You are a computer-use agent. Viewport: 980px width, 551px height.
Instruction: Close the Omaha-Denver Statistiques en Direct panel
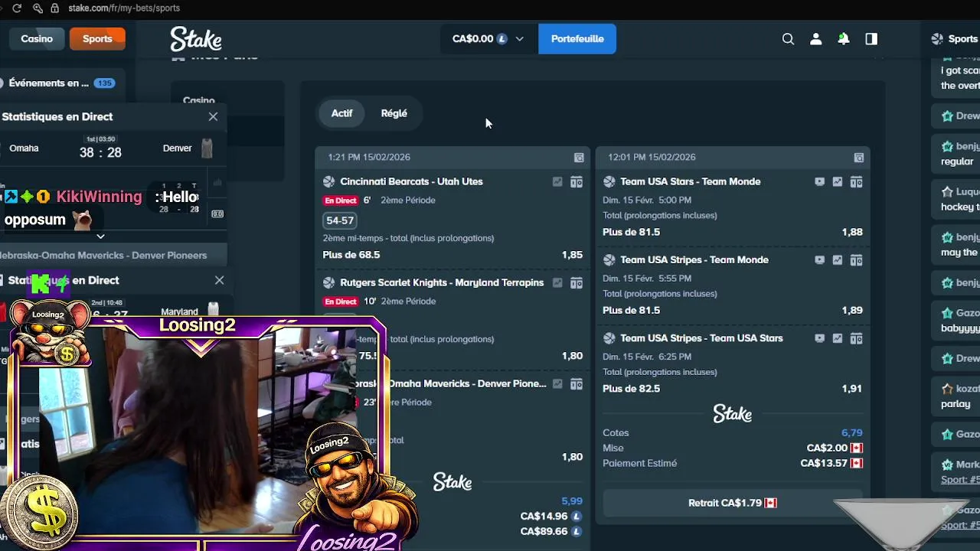[213, 116]
